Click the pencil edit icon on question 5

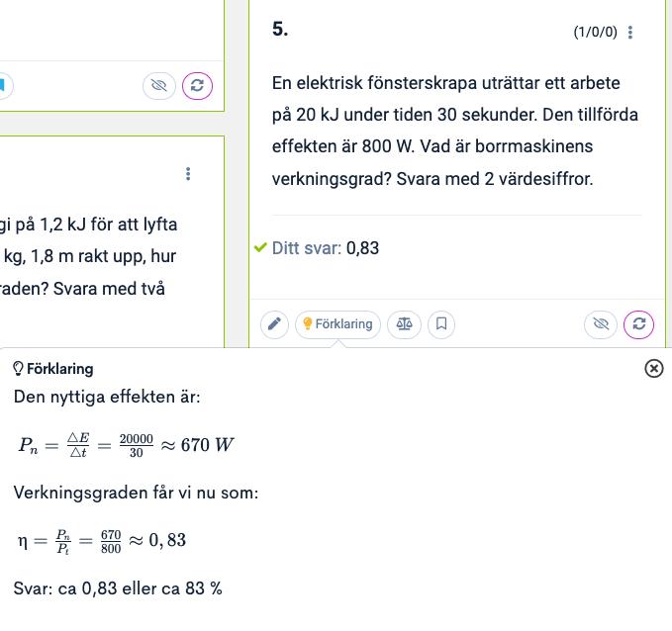click(x=274, y=324)
